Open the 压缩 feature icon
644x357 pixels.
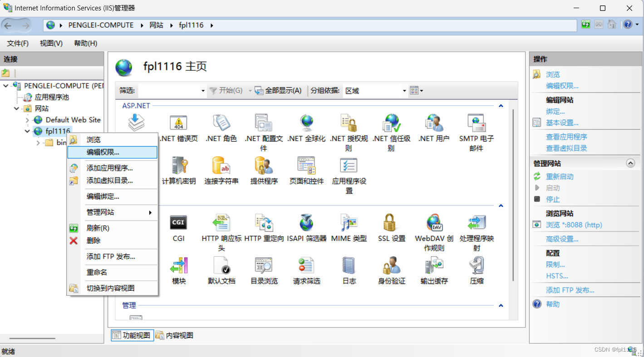(477, 265)
